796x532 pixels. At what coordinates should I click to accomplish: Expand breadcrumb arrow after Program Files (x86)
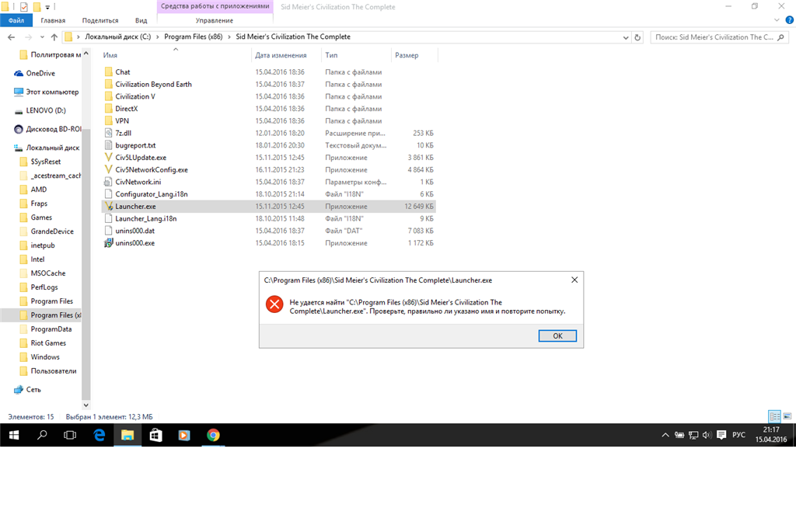229,37
